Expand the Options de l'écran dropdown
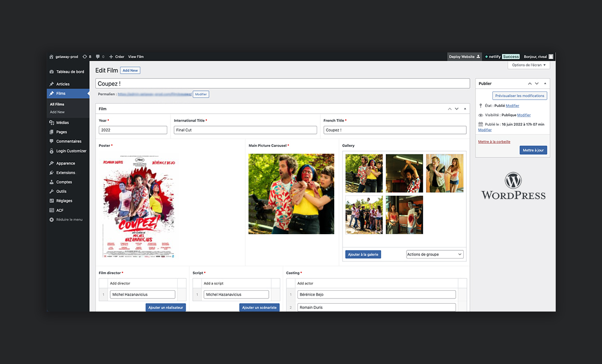The height and width of the screenshot is (364, 602). point(528,65)
